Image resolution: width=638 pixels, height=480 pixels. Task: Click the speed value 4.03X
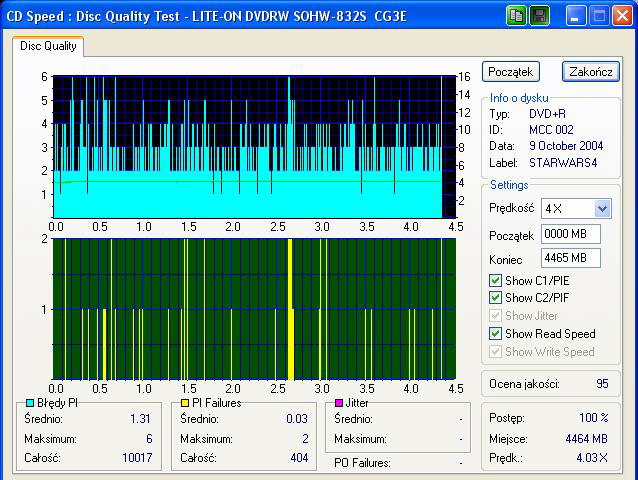pyautogui.click(x=592, y=458)
